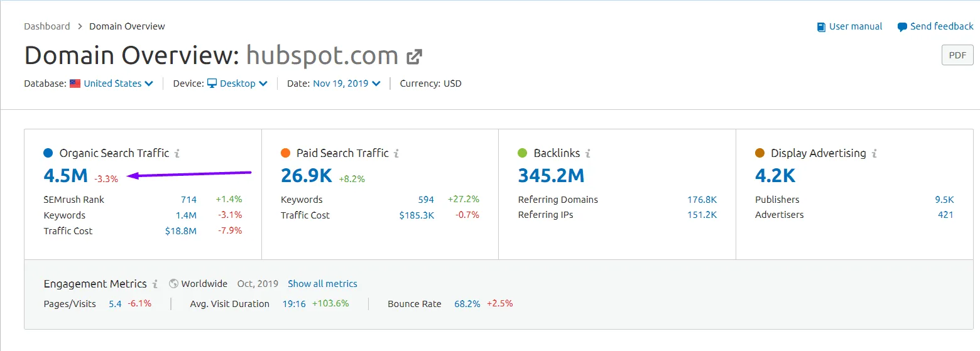980x351 pixels.
Task: Click the Organic Search Traffic heading
Action: pyautogui.click(x=114, y=153)
